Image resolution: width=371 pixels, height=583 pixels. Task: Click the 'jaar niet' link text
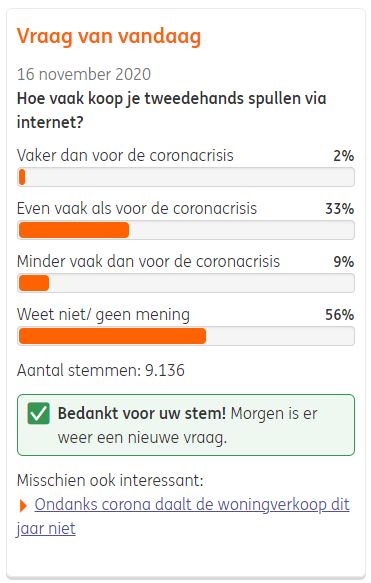[46, 528]
